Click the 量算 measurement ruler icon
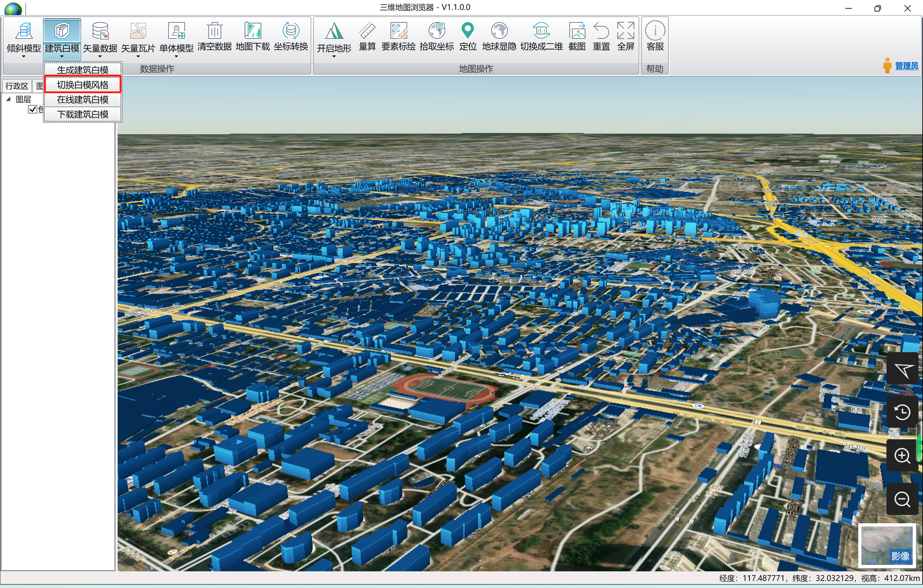This screenshot has width=923, height=588. click(367, 31)
